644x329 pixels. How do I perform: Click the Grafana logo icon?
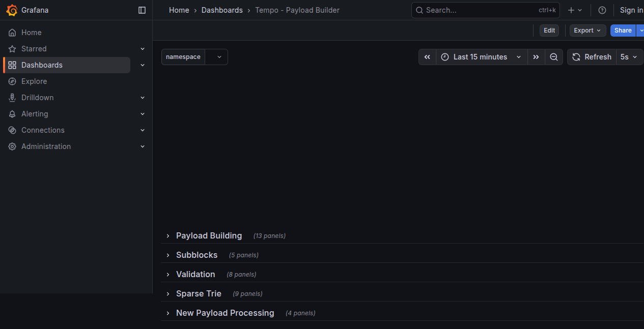[12, 10]
